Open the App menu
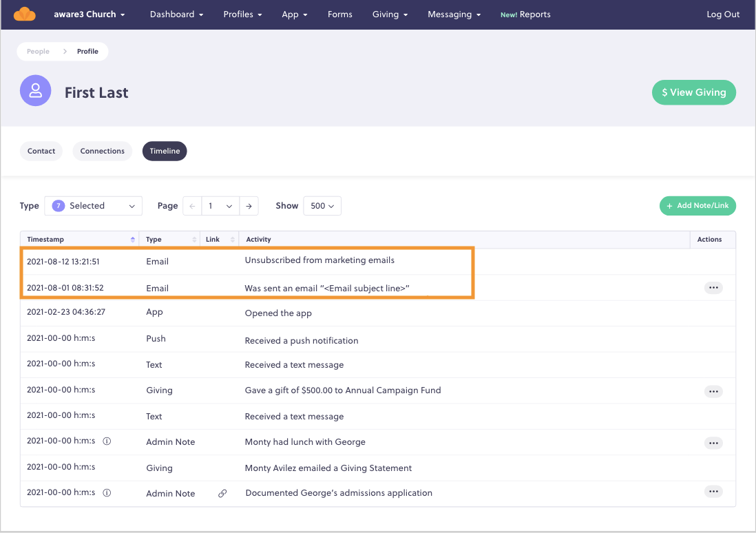The image size is (756, 533). tap(295, 14)
